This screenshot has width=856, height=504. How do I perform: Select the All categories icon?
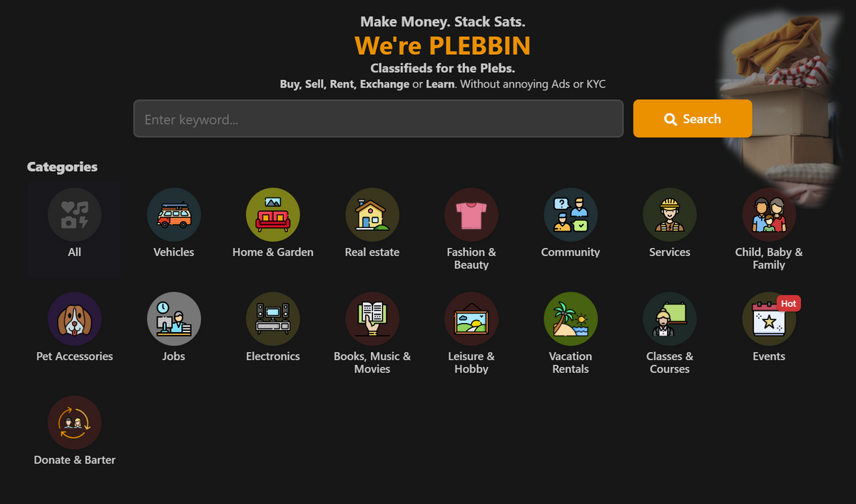coord(74,215)
